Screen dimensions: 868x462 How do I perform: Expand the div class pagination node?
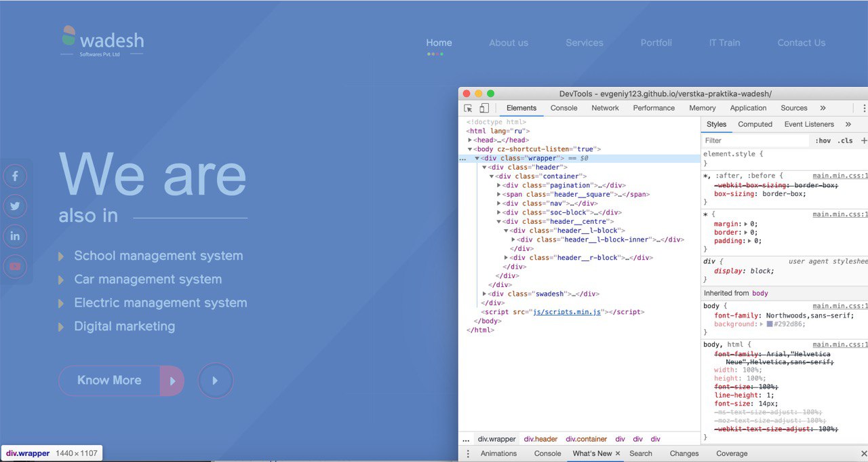499,185
